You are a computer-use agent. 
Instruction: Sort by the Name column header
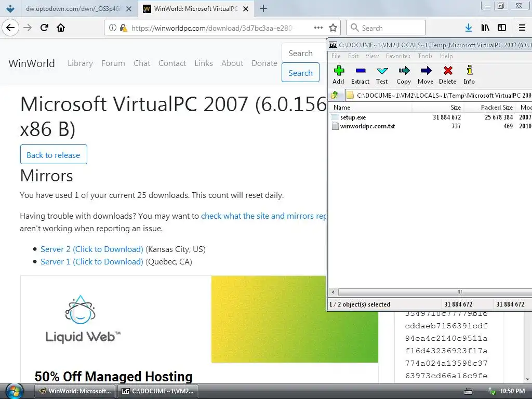pos(371,108)
